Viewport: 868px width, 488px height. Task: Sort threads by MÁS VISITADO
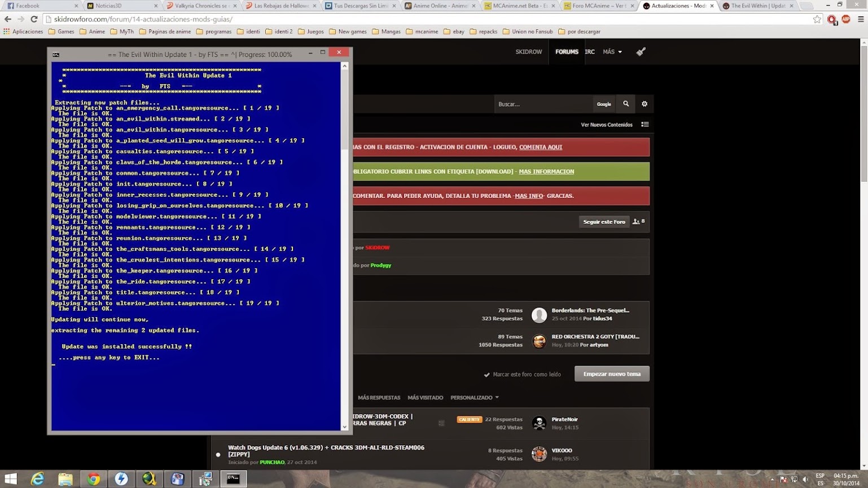[425, 398]
